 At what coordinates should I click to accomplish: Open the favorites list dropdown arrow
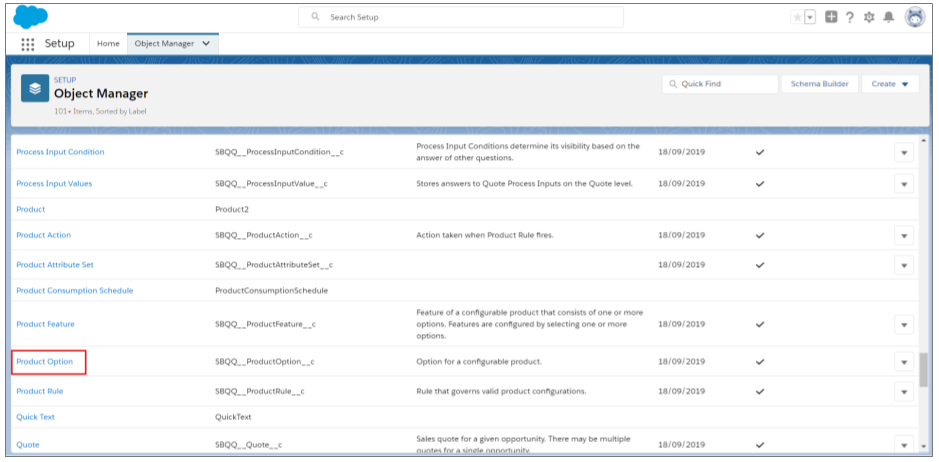pyautogui.click(x=810, y=17)
